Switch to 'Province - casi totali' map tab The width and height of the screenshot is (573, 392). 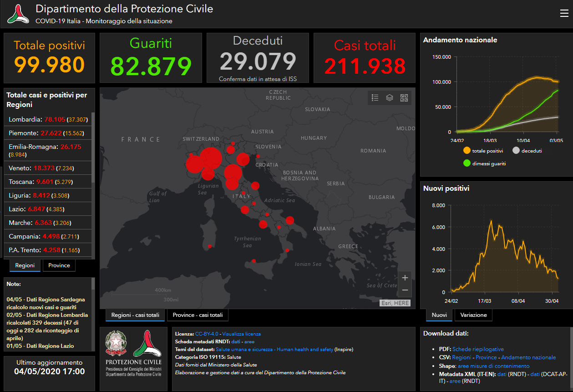[x=198, y=315]
